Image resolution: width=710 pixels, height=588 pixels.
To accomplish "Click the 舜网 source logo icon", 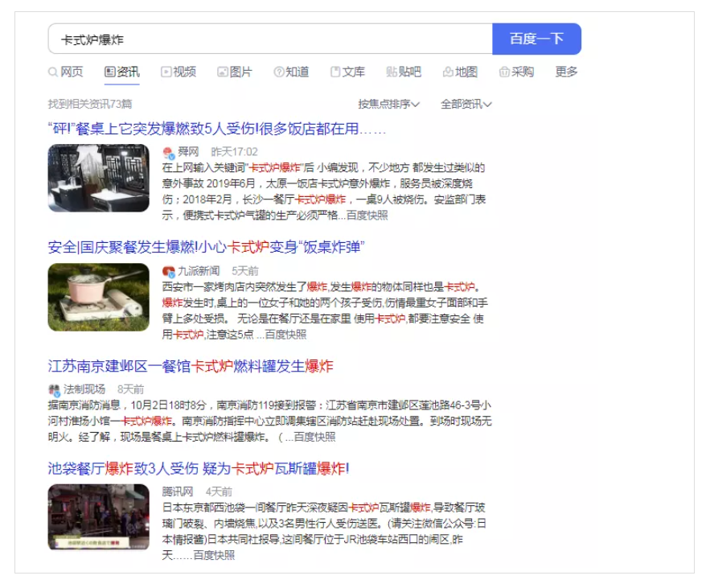I will (x=168, y=152).
